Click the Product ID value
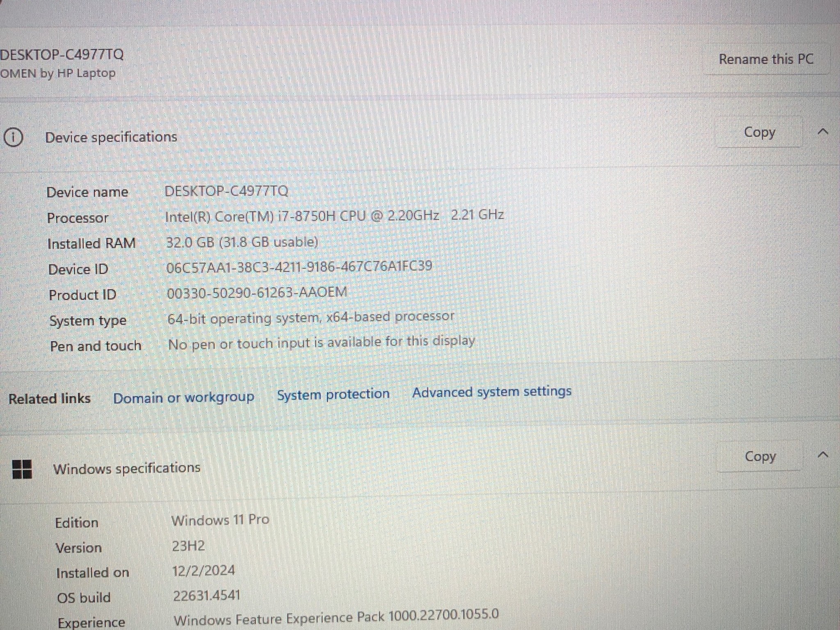Image resolution: width=840 pixels, height=630 pixels. click(256, 292)
